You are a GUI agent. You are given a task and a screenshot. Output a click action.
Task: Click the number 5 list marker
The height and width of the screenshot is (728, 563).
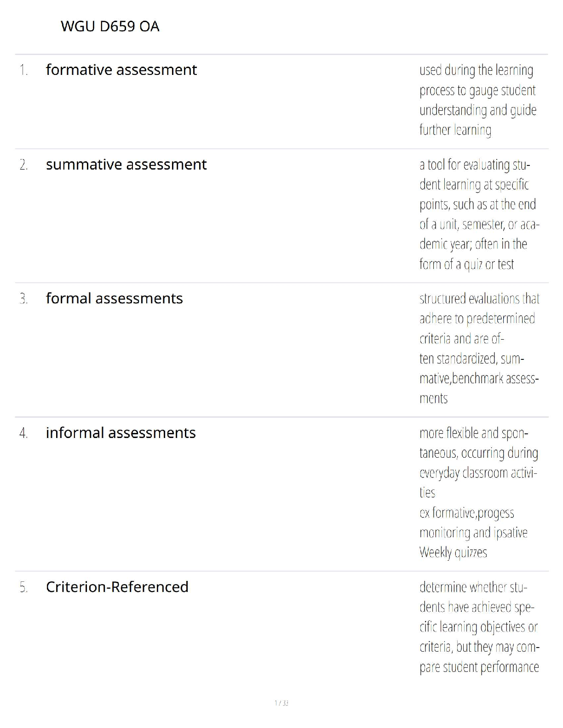pyautogui.click(x=23, y=587)
